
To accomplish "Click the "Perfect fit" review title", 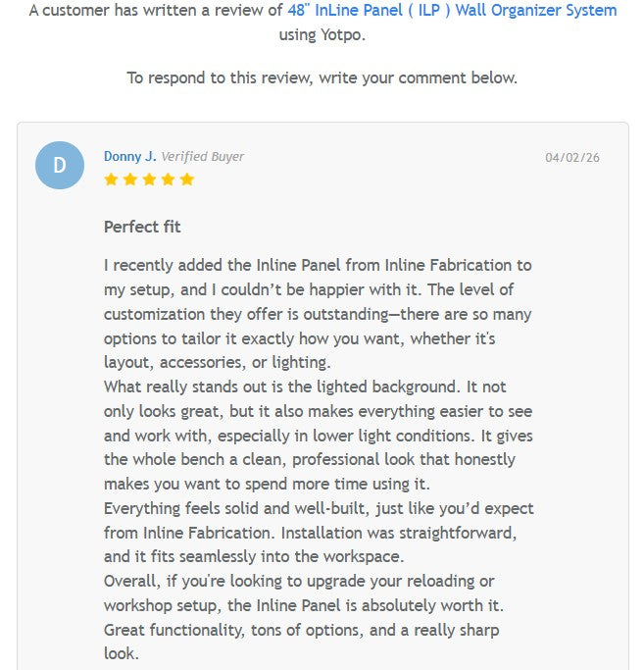I will pos(142,227).
